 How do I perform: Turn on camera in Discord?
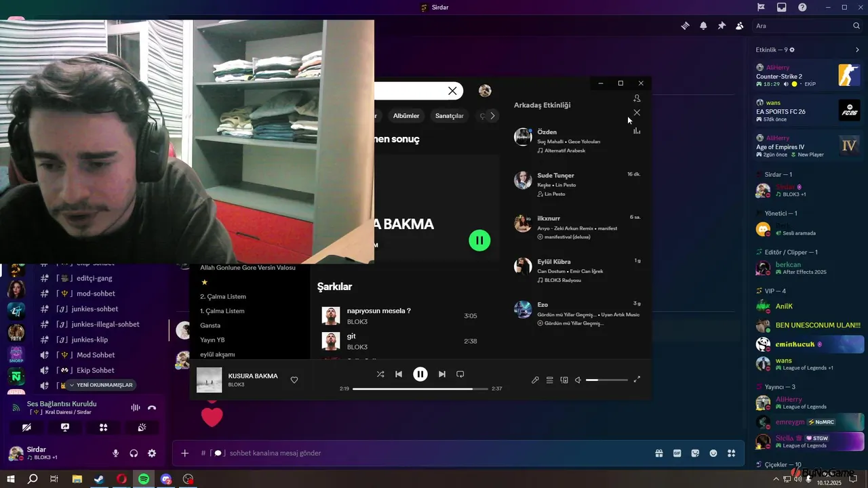[x=26, y=428]
